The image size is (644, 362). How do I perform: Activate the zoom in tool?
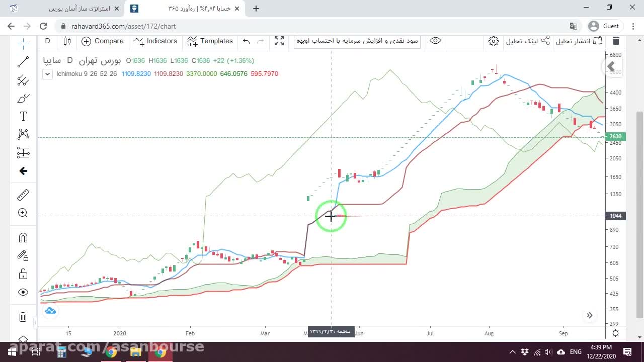click(23, 213)
